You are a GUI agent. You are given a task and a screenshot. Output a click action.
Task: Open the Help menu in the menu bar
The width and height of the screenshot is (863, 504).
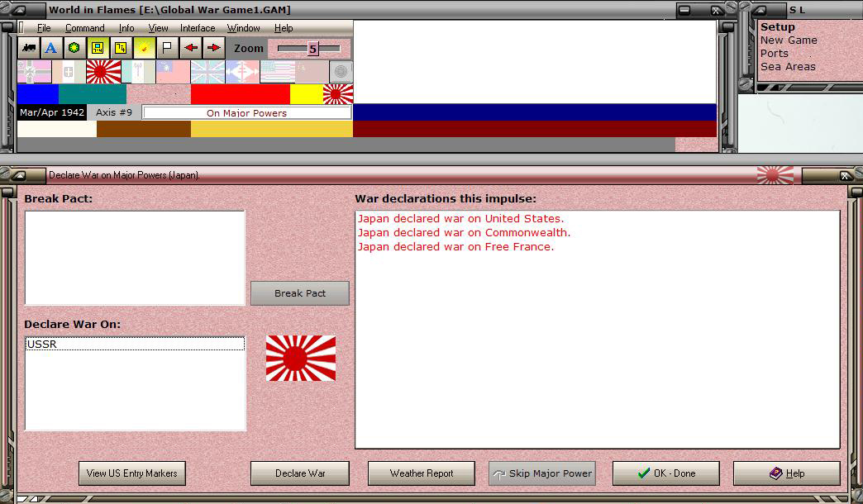[284, 28]
